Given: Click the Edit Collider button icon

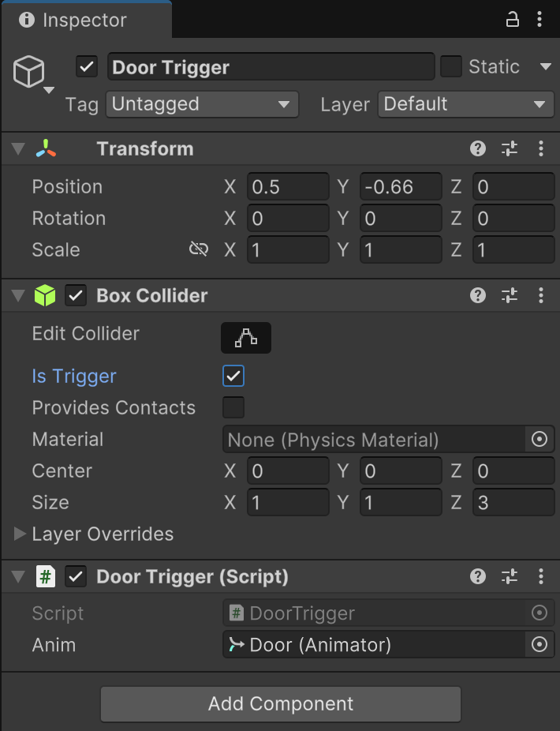Looking at the screenshot, I should (246, 338).
